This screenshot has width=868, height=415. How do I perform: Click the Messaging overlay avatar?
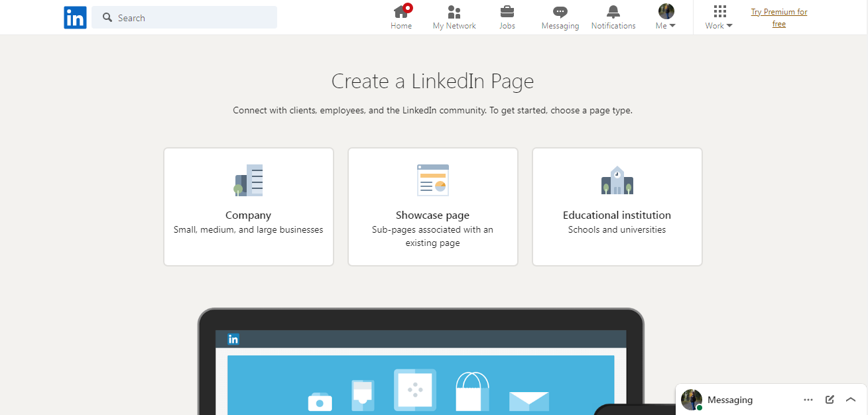pyautogui.click(x=692, y=400)
